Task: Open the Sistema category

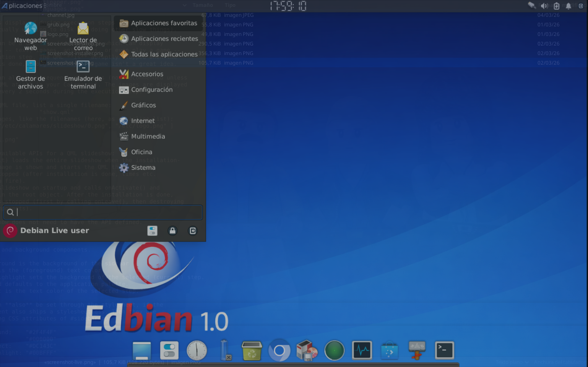Action: 158,168
